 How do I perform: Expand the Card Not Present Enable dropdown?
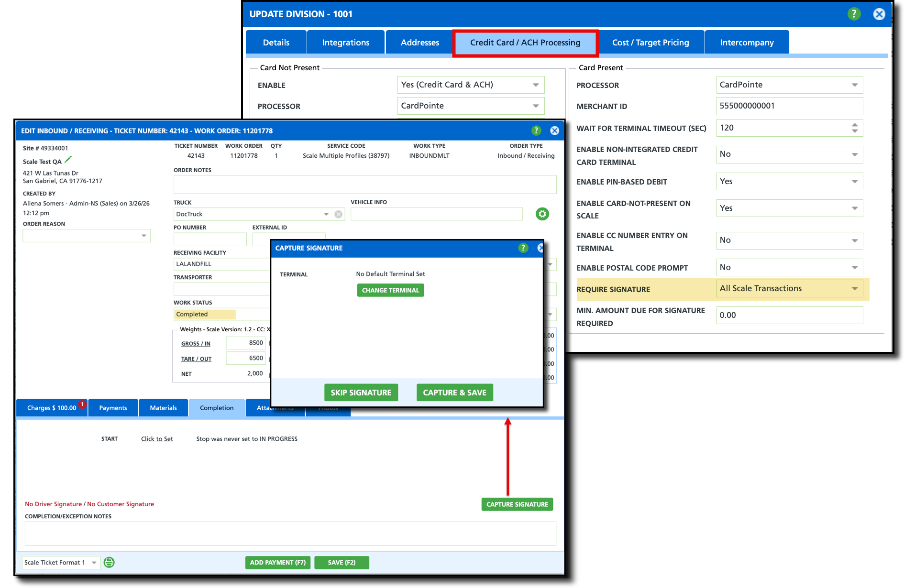(536, 85)
